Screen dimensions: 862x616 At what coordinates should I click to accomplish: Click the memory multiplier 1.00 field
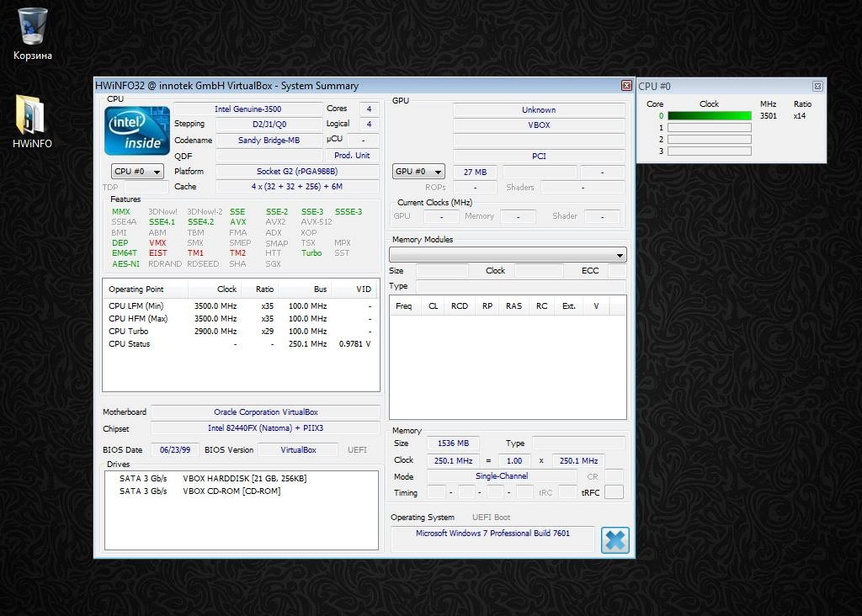click(x=514, y=461)
